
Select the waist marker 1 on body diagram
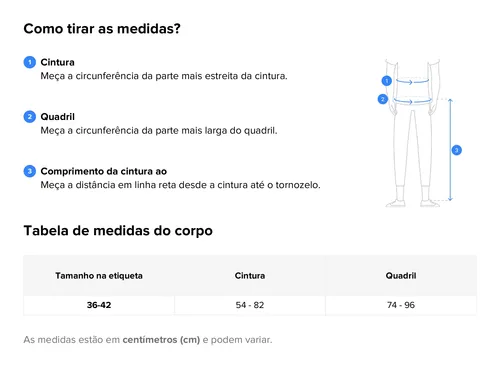[x=387, y=81]
